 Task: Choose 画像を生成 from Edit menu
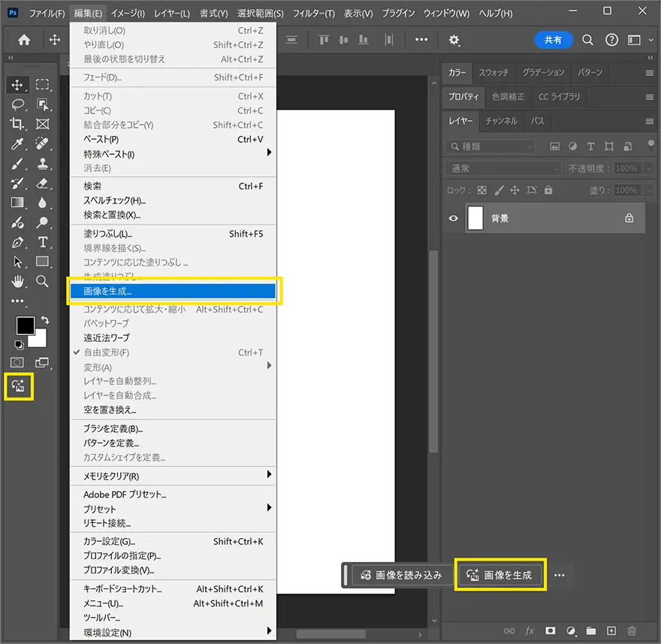coord(173,291)
